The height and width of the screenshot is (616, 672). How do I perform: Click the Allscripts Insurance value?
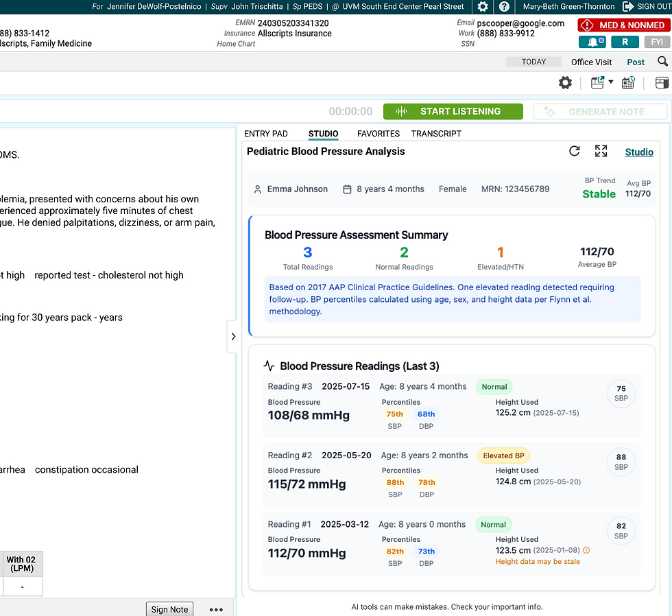[294, 34]
